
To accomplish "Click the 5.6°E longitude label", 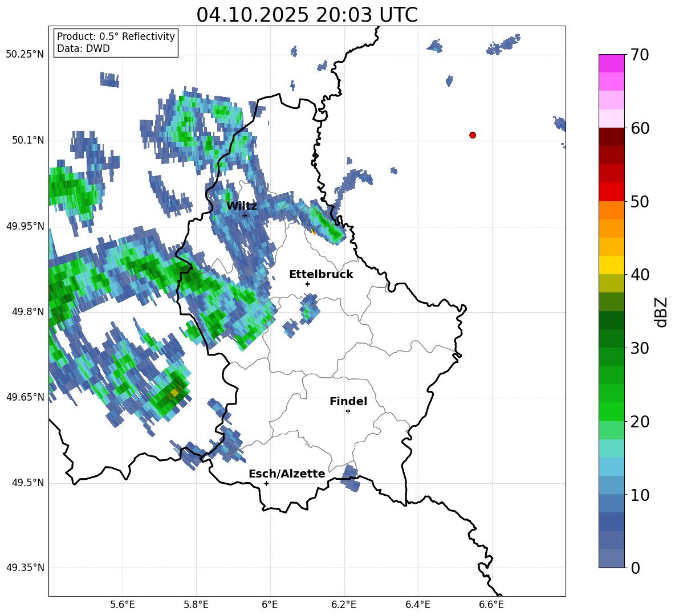I will [123, 605].
